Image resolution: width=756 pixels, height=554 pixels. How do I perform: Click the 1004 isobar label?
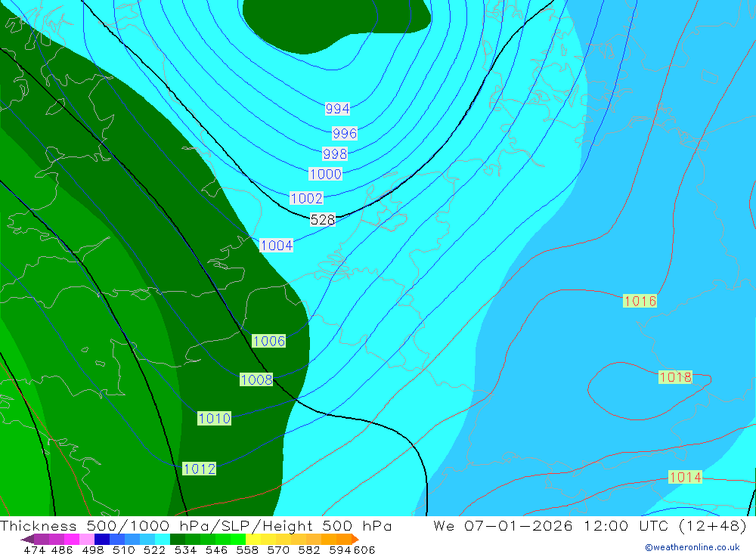pyautogui.click(x=276, y=246)
